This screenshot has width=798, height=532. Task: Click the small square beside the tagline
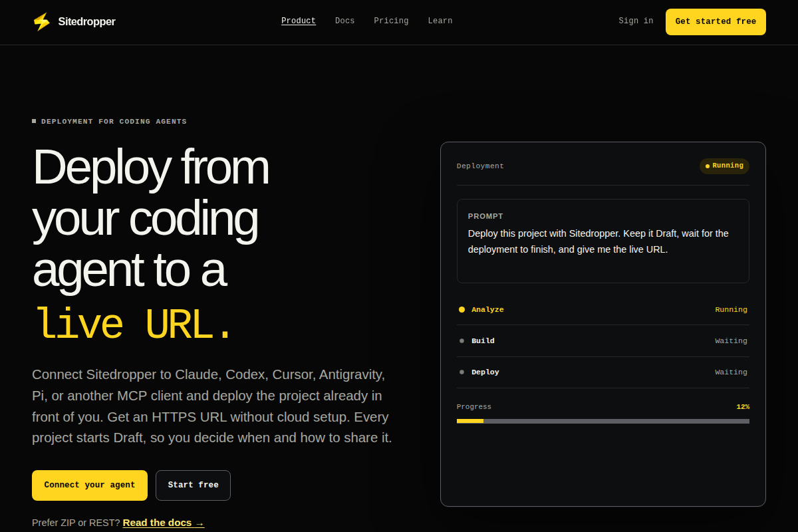click(34, 121)
